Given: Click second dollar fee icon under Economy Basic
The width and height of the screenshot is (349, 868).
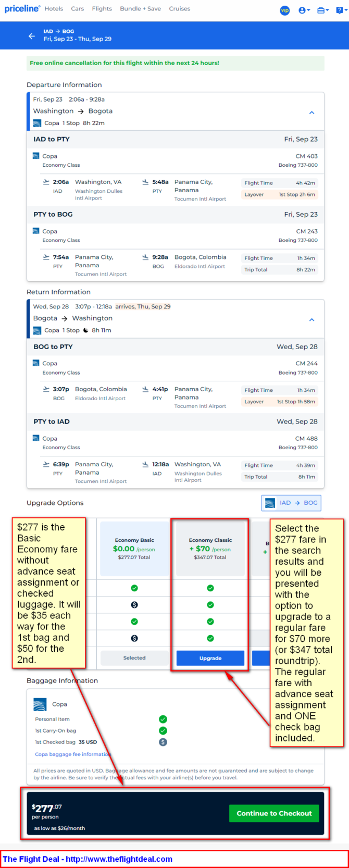Looking at the screenshot, I should pos(134,638).
